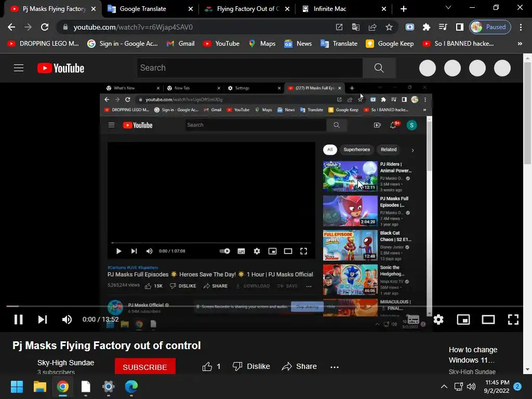
Task: Open Gmail bookmark
Action: 180,44
